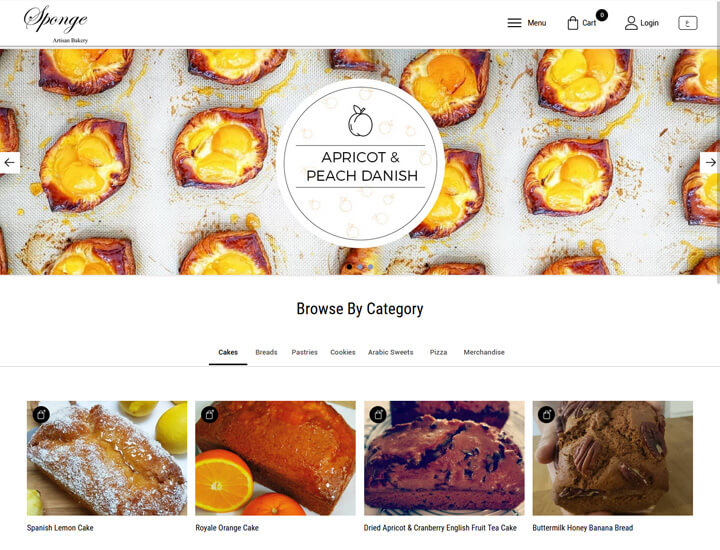Open the Royale Orange Cake product photo
This screenshot has width=720, height=550.
click(x=276, y=458)
